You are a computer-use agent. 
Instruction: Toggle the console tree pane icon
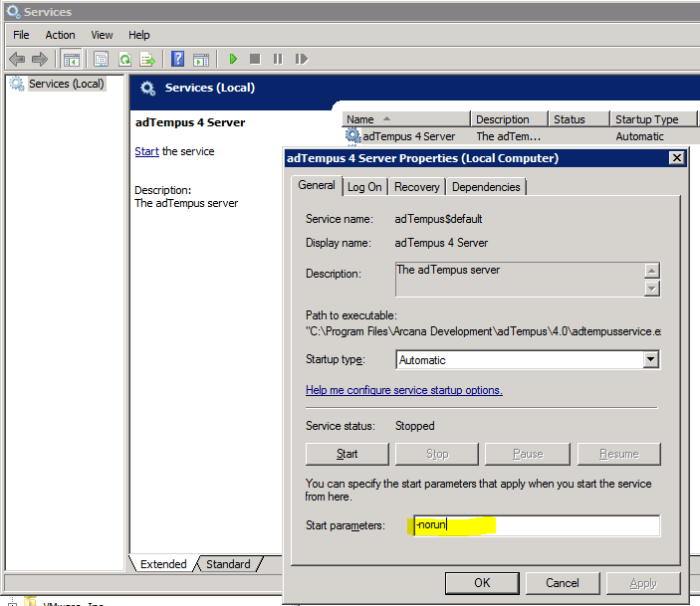(x=71, y=59)
